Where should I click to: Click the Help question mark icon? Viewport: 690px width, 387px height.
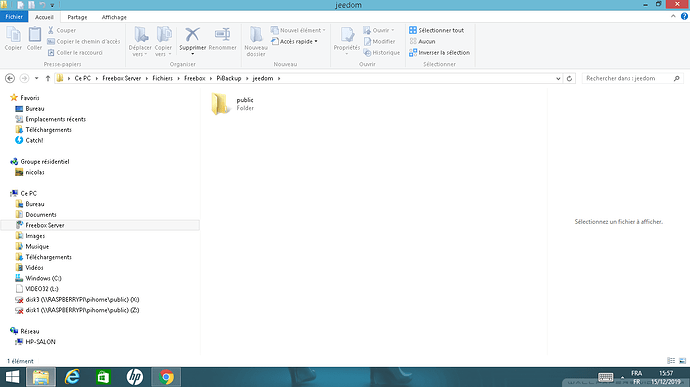[684, 16]
